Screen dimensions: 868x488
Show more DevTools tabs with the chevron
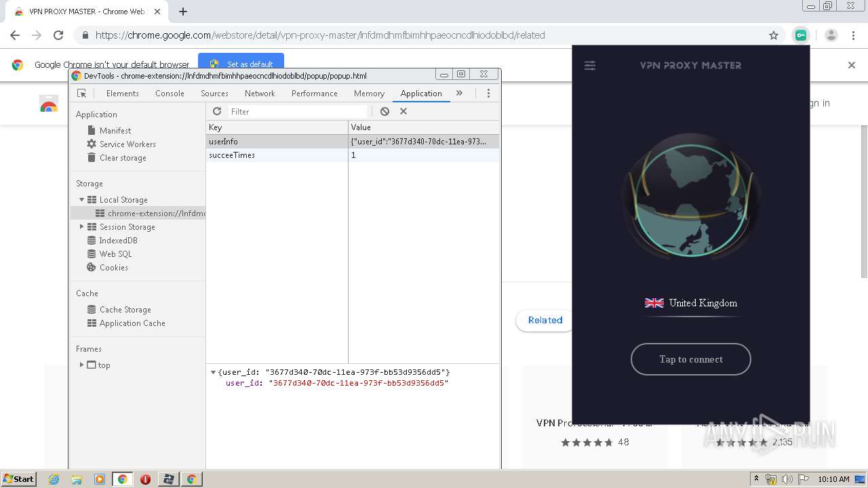click(459, 94)
